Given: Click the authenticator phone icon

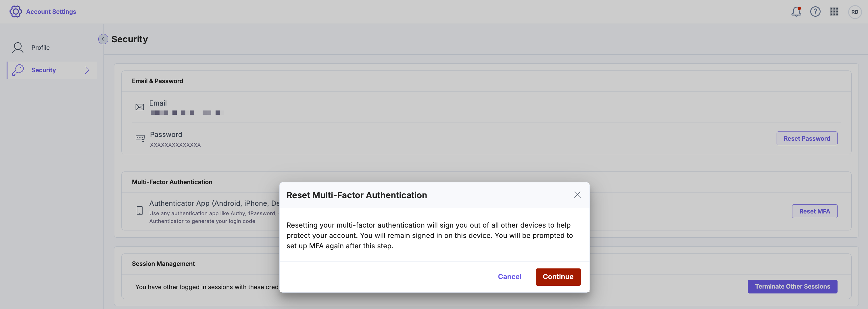Looking at the screenshot, I should 139,211.
